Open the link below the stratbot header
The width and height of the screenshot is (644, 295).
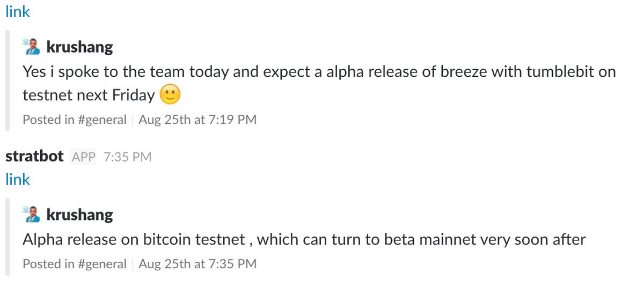point(18,179)
